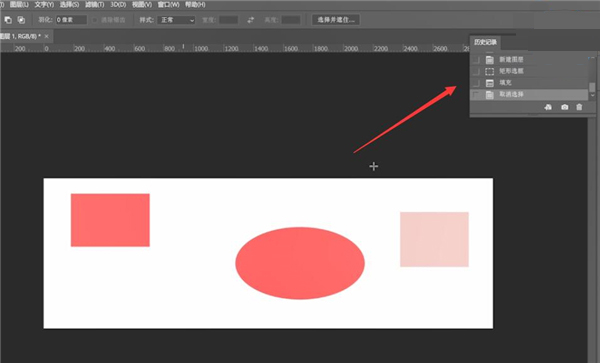Click the history panel scroll down arrow

point(592,95)
